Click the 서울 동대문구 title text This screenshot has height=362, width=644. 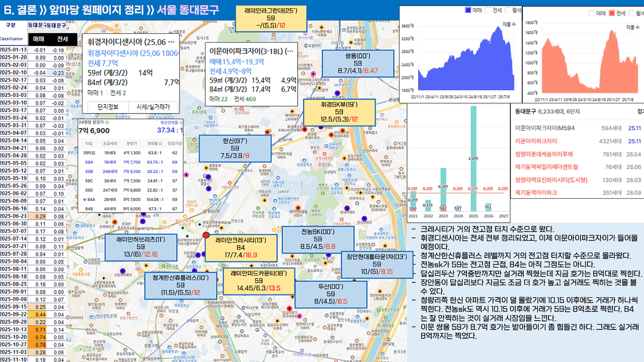[x=188, y=10]
